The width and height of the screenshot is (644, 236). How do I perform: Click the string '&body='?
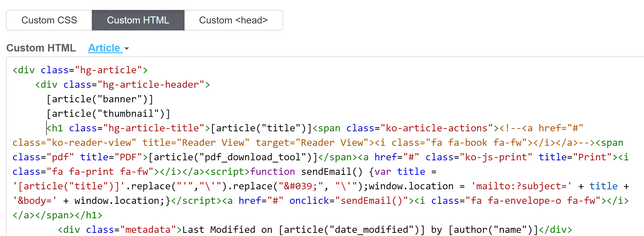pyautogui.click(x=35, y=200)
